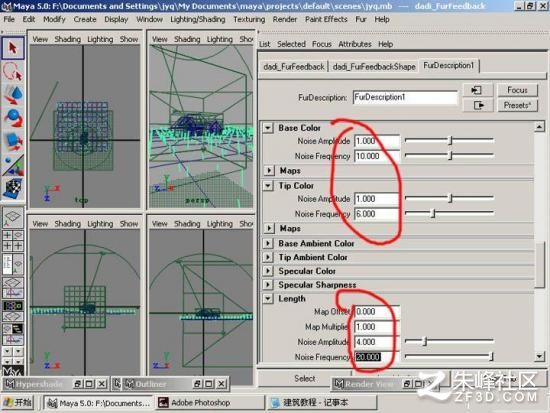Screen dimensions: 550x413
Task: Switch to dadi_FurFeedbackShape tab
Action: click(x=374, y=66)
